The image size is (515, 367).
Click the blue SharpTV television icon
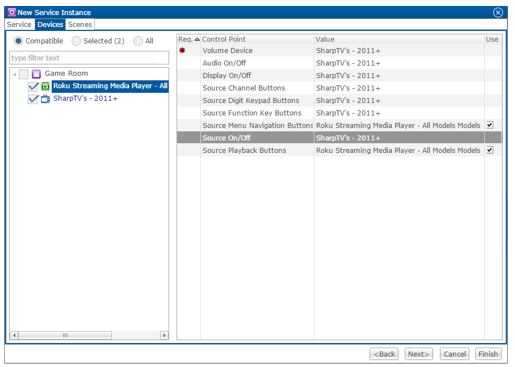[45, 99]
